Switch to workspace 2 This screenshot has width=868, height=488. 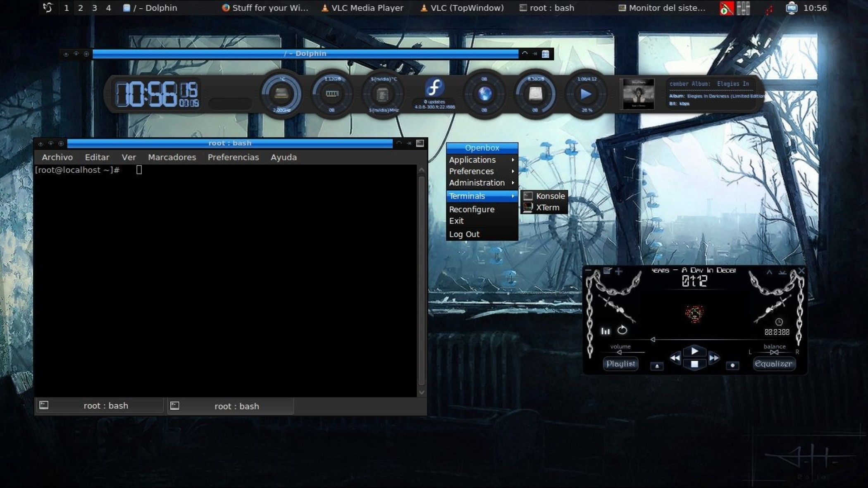80,8
